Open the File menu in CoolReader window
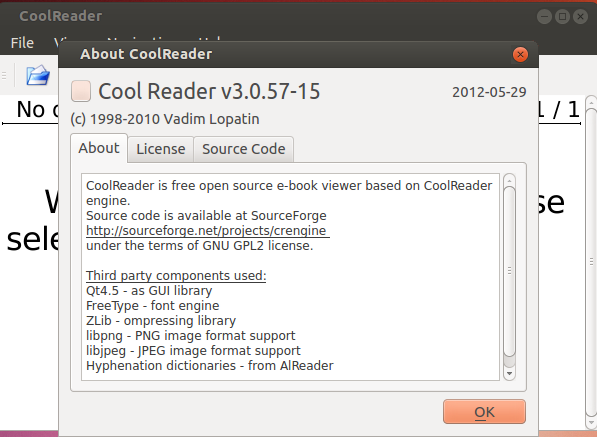 (22, 43)
